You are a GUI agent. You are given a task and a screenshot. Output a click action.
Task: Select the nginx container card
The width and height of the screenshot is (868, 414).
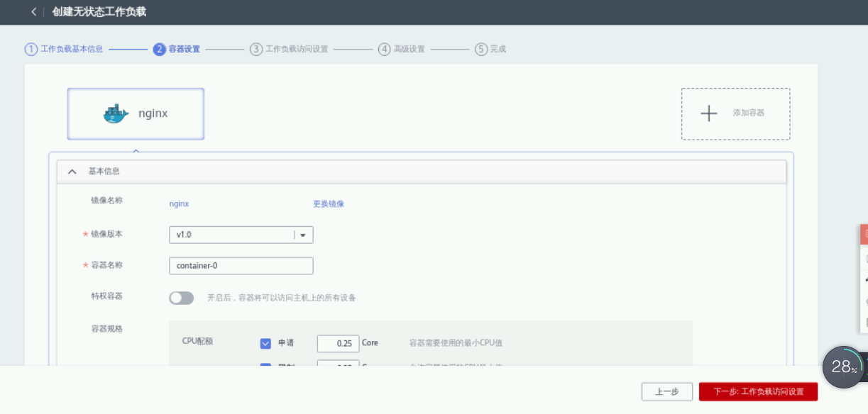[x=136, y=113]
